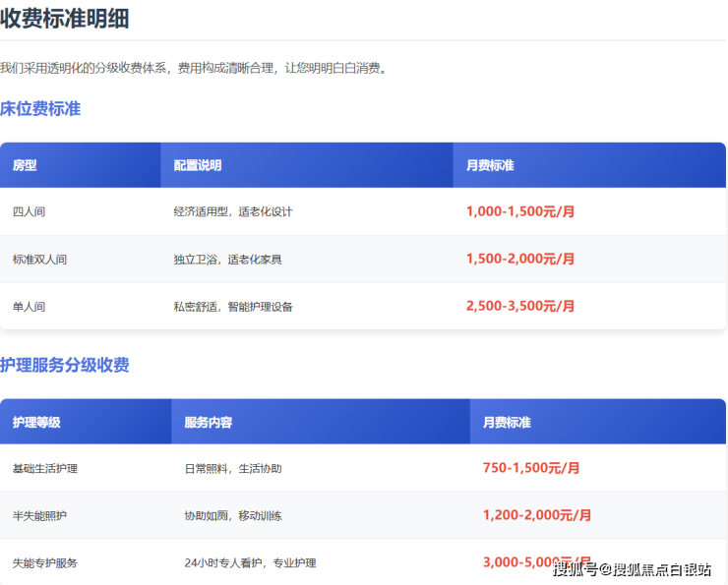Click the 基础生活护理 care level cell
The height and width of the screenshot is (585, 728).
[45, 469]
